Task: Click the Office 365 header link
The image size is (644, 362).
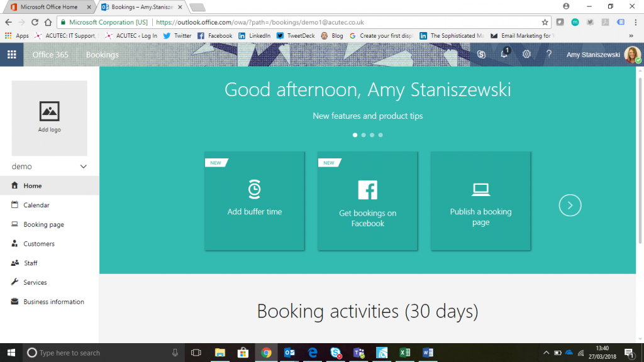Action: pos(50,55)
